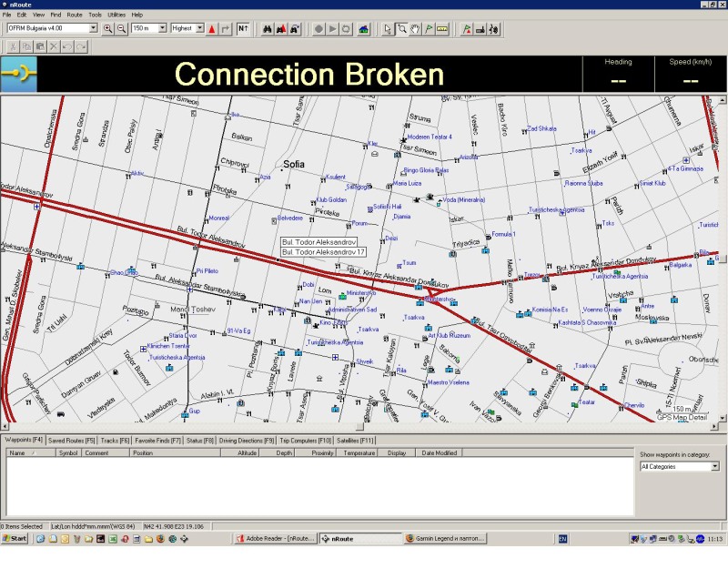728x579 pixels.
Task: Click the route to device toolbar icon
Action: pyautogui.click(x=480, y=29)
